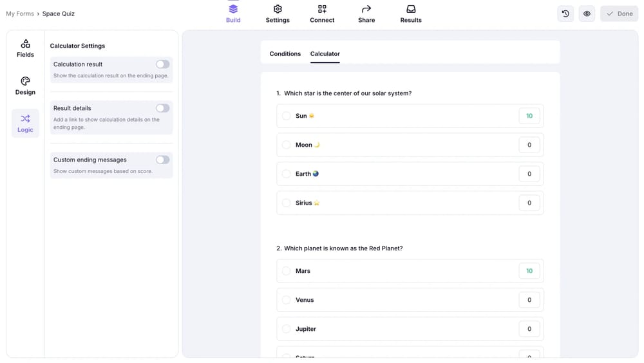Open the Results inbox icon

pos(411,9)
